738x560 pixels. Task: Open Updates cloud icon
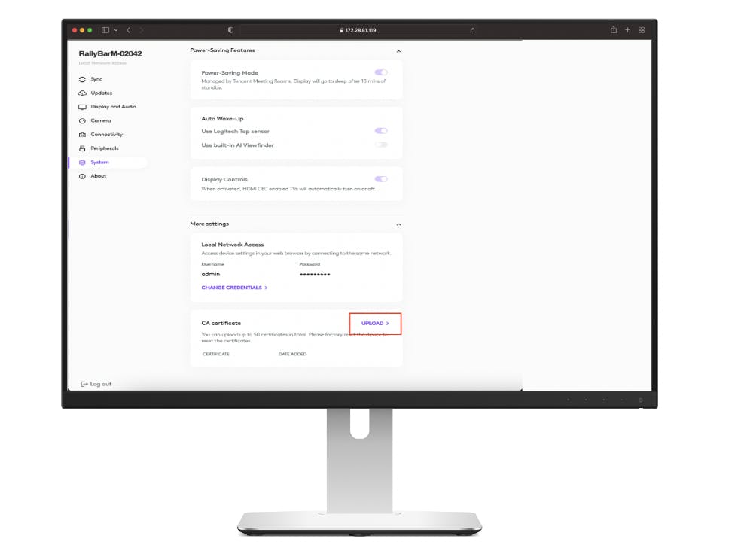coord(82,93)
